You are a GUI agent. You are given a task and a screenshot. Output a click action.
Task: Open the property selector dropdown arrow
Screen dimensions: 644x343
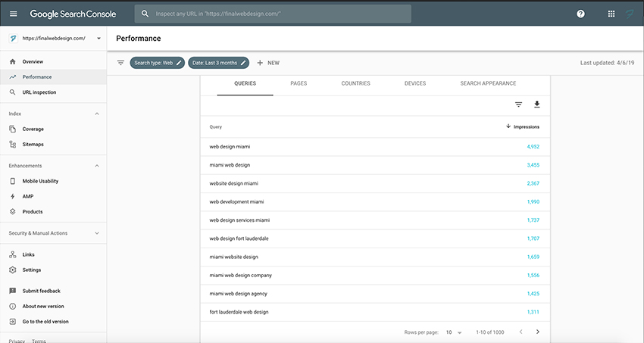[x=98, y=39]
